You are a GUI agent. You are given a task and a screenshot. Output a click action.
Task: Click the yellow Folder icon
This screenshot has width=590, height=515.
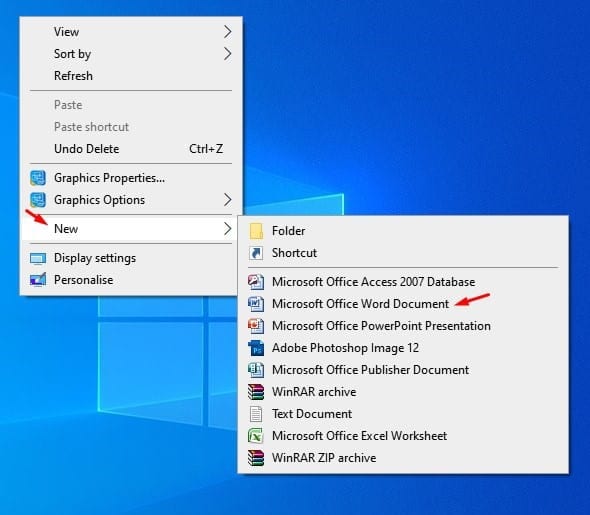pos(256,231)
